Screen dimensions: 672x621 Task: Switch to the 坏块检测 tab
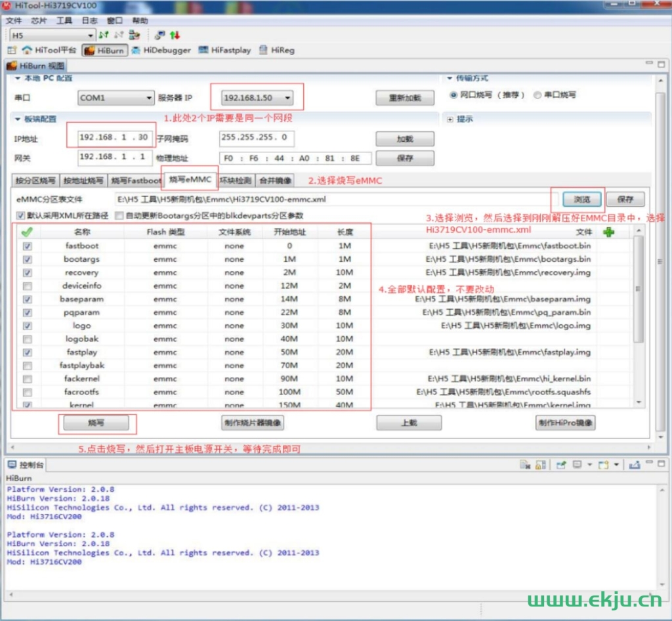236,181
